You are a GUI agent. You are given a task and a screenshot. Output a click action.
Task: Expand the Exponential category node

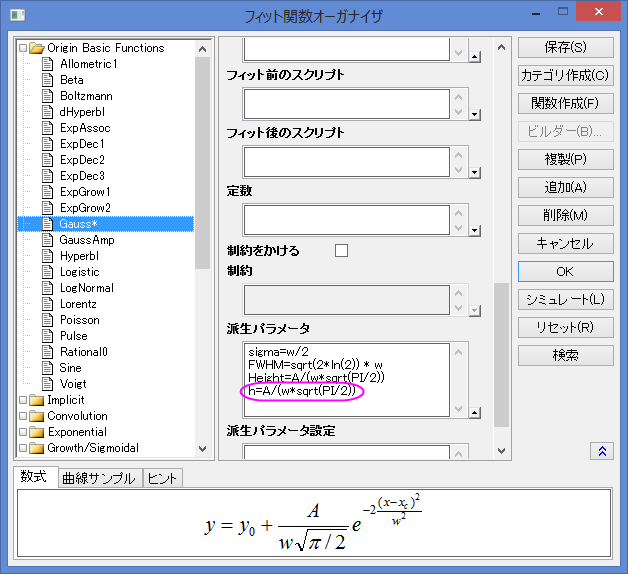[x=23, y=432]
